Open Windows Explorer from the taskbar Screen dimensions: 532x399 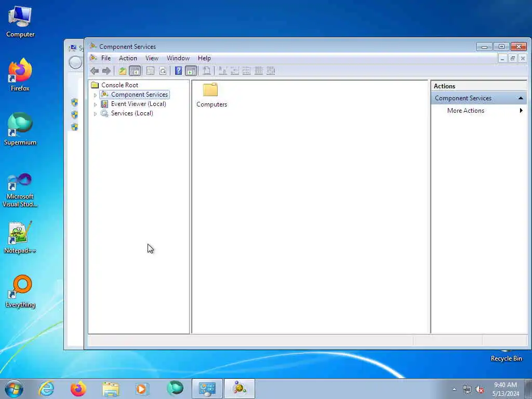pyautogui.click(x=111, y=389)
